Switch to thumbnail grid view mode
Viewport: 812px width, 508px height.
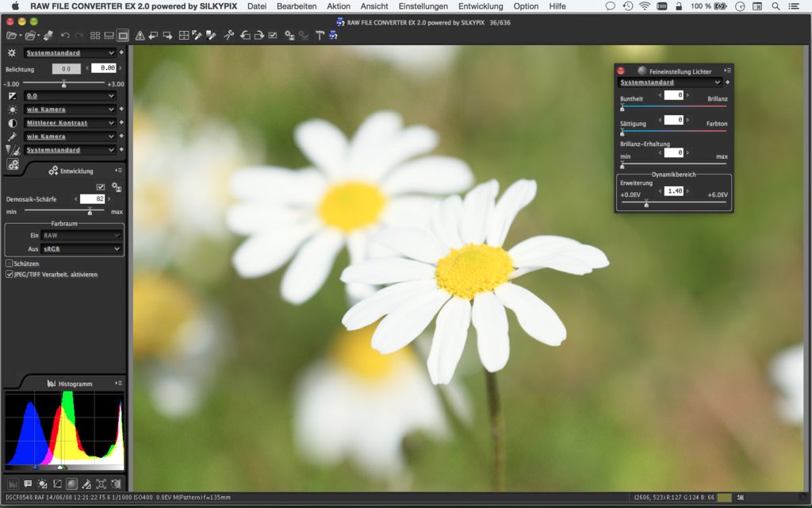(x=95, y=36)
